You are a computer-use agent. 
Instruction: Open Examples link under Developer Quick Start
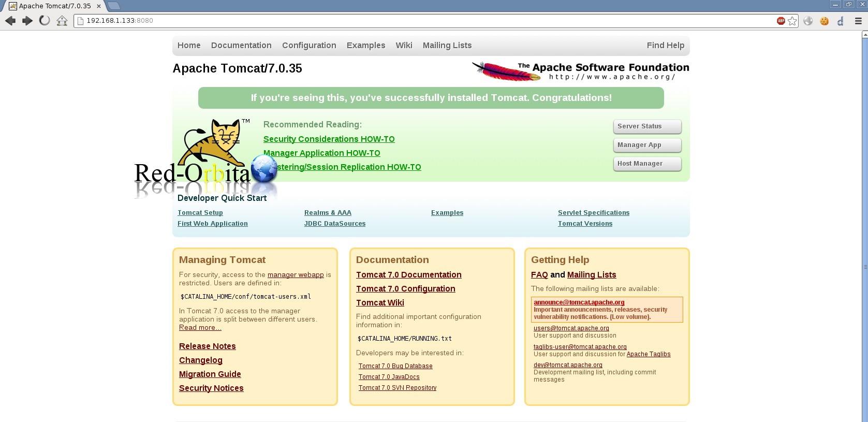point(447,213)
